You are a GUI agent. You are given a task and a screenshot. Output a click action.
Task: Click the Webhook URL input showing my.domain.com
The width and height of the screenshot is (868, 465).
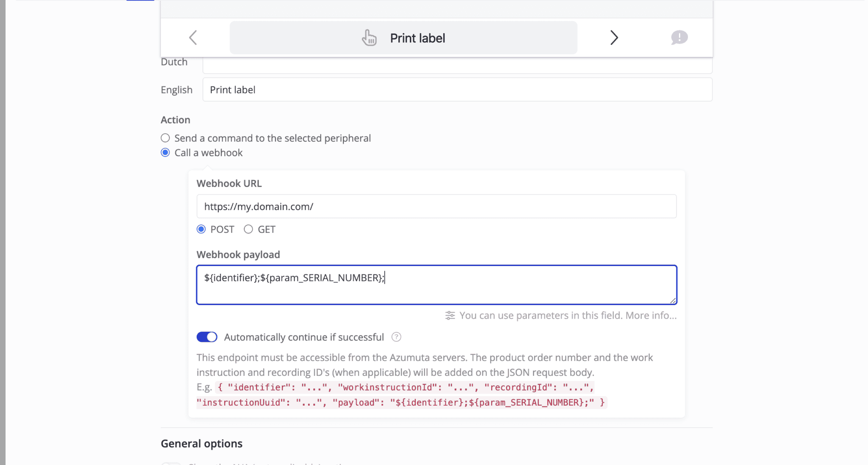[x=437, y=206]
